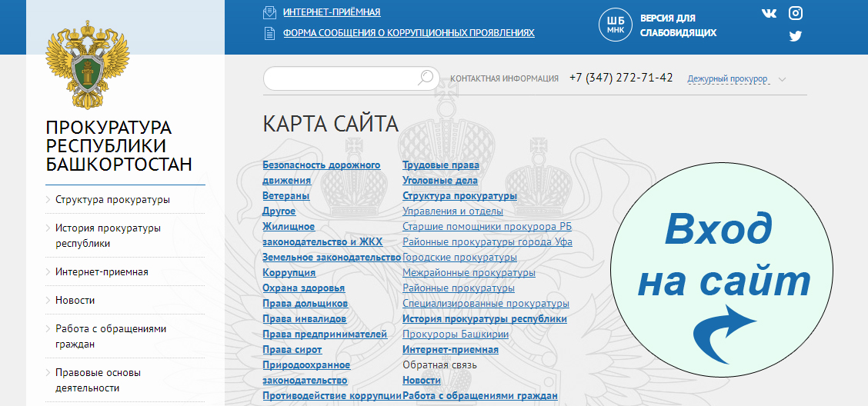The width and height of the screenshot is (868, 406).
Task: Open Районные прокуратуры города Уфа link
Action: click(487, 242)
